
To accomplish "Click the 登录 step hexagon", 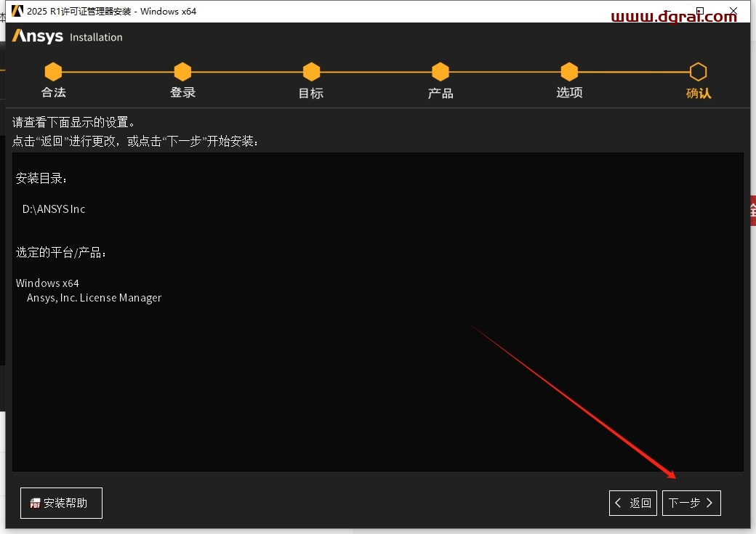I will click(x=182, y=72).
